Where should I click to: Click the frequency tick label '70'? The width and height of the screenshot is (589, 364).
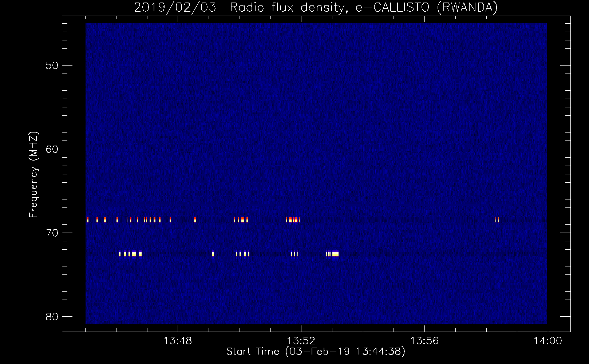pos(52,233)
